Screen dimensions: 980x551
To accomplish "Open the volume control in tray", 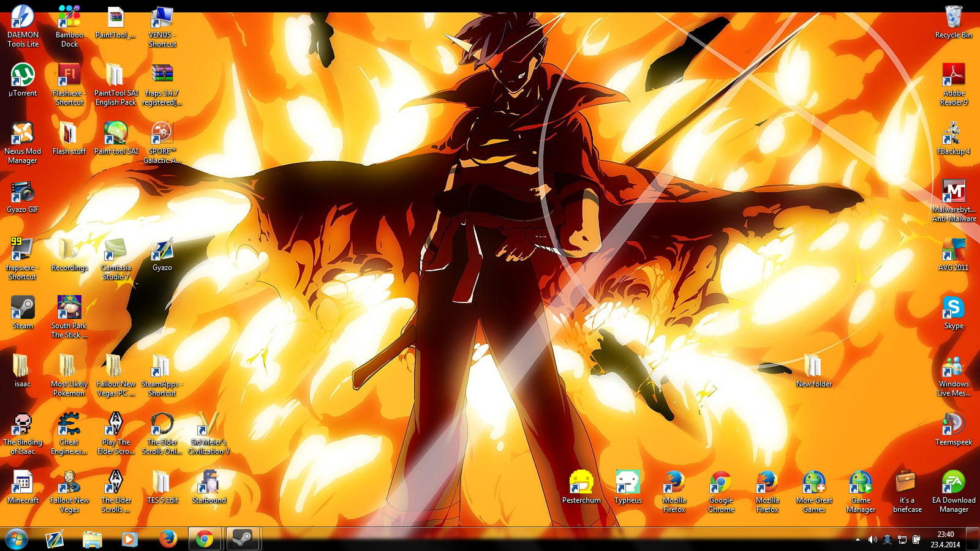I will pyautogui.click(x=872, y=539).
